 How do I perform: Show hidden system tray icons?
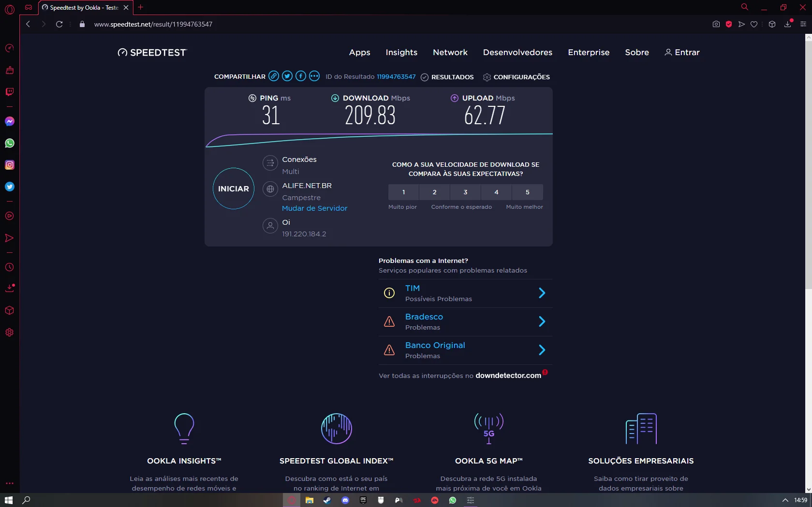(x=785, y=500)
